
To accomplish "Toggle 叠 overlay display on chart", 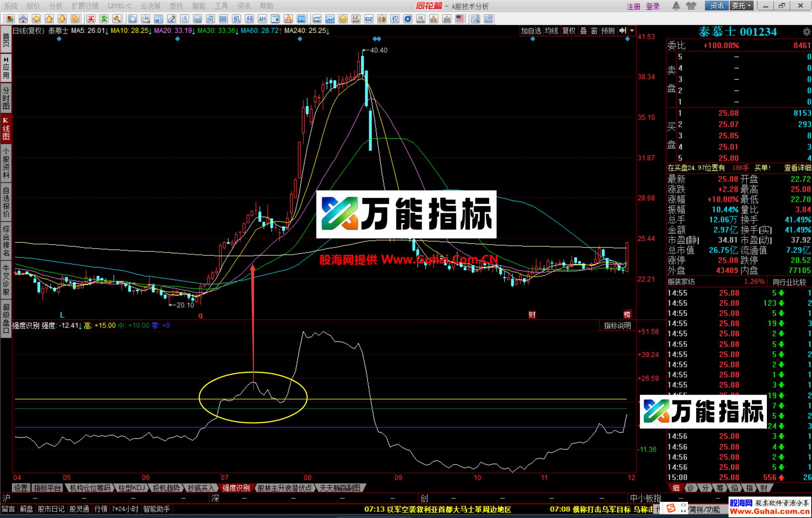I will (583, 32).
